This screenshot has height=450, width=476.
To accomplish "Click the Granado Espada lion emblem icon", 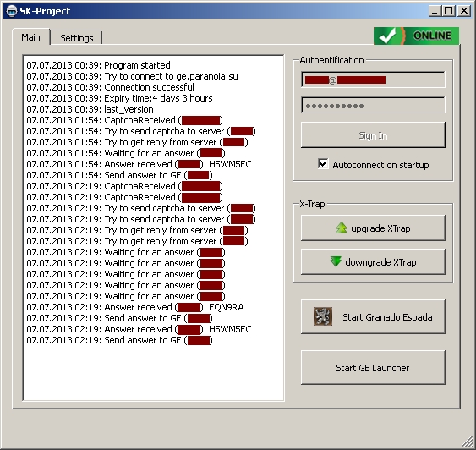I will click(323, 316).
